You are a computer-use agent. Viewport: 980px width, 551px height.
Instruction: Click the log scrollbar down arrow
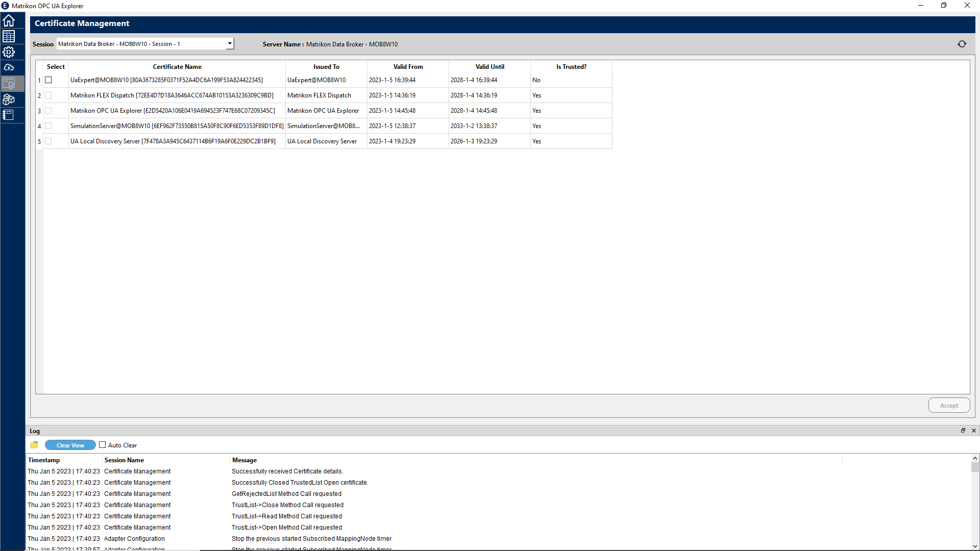tap(975, 546)
